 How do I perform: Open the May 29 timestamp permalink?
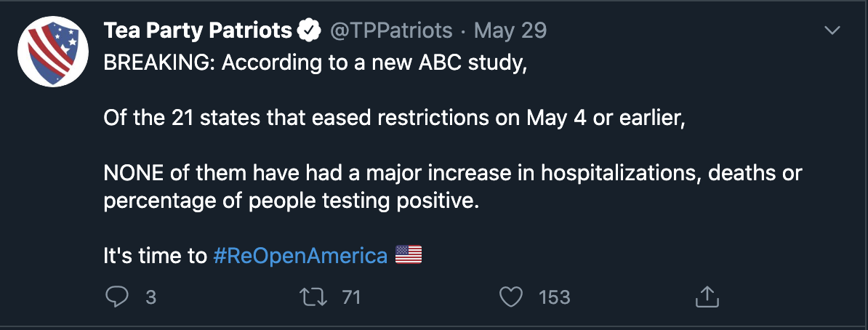pyautogui.click(x=510, y=31)
